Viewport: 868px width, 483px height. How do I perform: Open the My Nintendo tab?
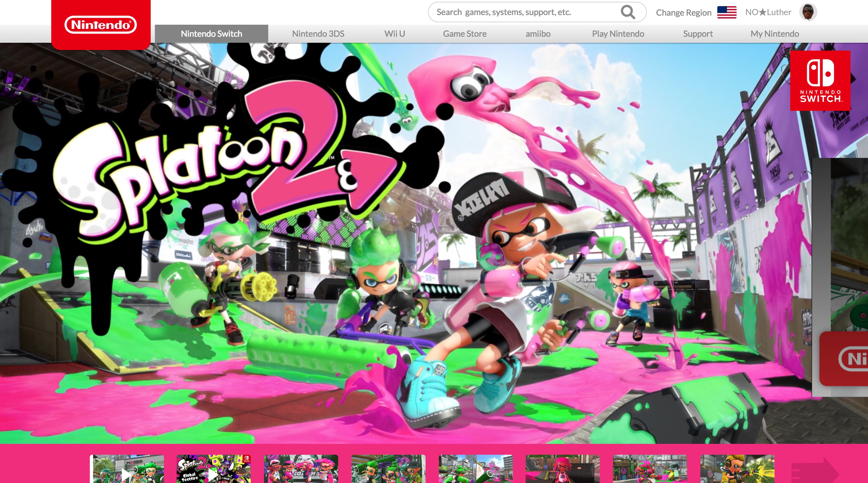coord(775,34)
